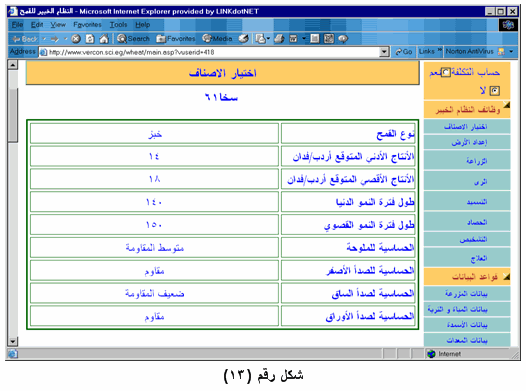Viewport: 526px width, 391px height.
Task: Click the Refresh page icon
Action: pos(90,39)
